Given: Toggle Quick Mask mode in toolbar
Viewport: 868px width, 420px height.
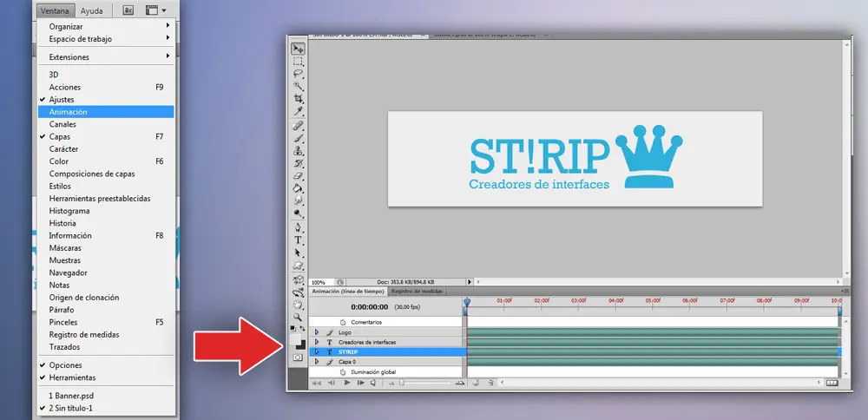Looking at the screenshot, I should pyautogui.click(x=298, y=358).
